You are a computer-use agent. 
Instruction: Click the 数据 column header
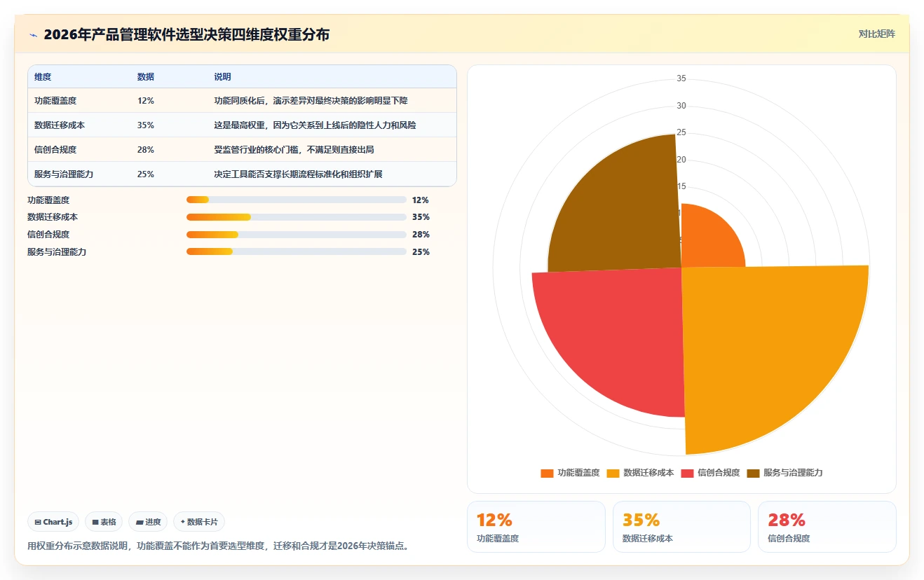pos(146,77)
